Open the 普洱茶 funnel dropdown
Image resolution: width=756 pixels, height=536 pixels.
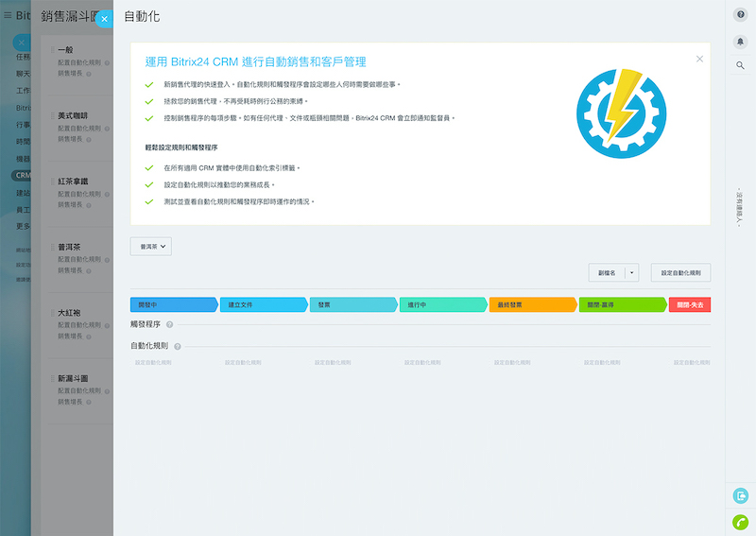click(151, 247)
